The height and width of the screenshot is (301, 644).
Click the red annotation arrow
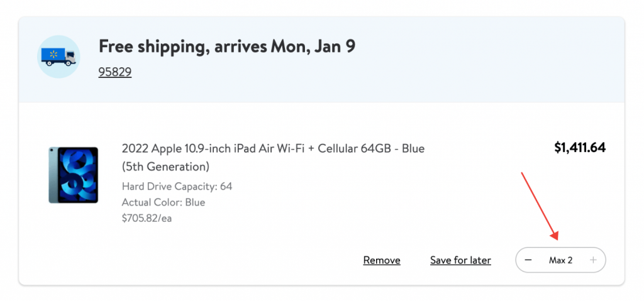point(540,204)
